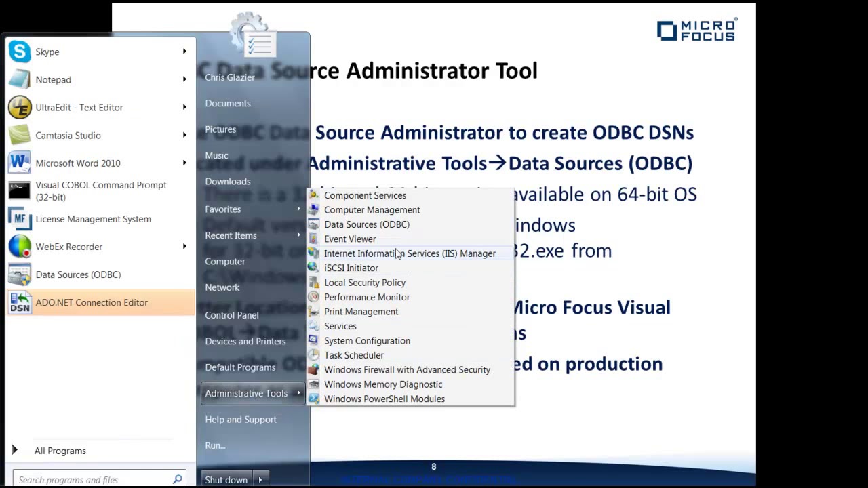The height and width of the screenshot is (488, 868).
Task: Open the Music folder link
Action: click(x=217, y=155)
